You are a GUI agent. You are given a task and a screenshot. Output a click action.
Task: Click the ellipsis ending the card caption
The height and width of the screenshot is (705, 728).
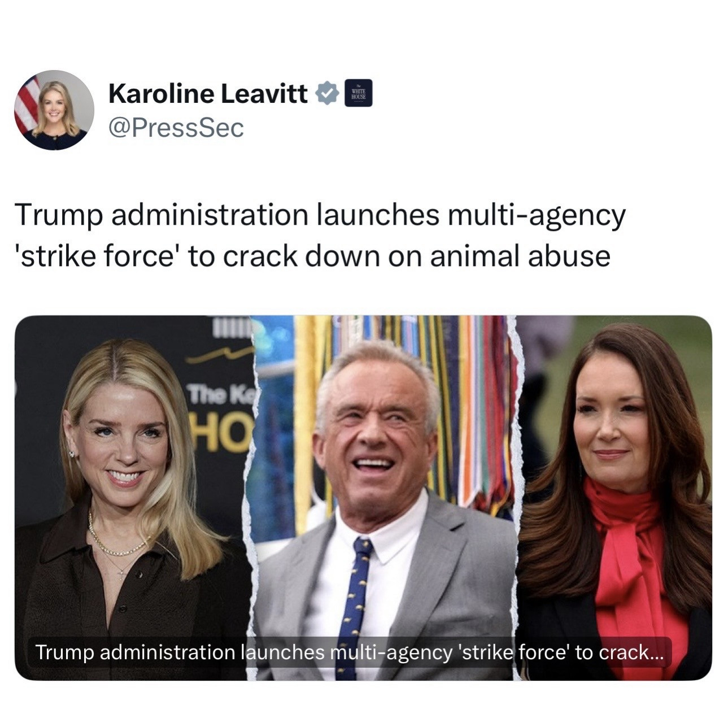(x=659, y=655)
